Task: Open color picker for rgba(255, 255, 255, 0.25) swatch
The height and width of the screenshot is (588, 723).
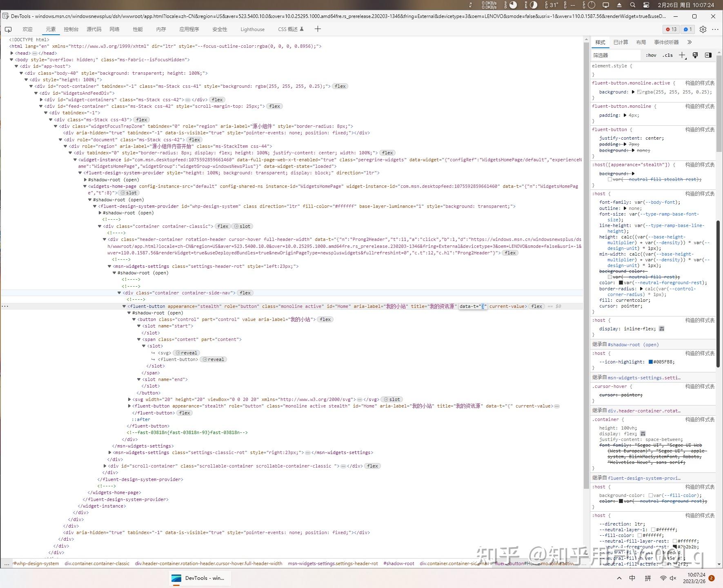Action: click(x=639, y=92)
